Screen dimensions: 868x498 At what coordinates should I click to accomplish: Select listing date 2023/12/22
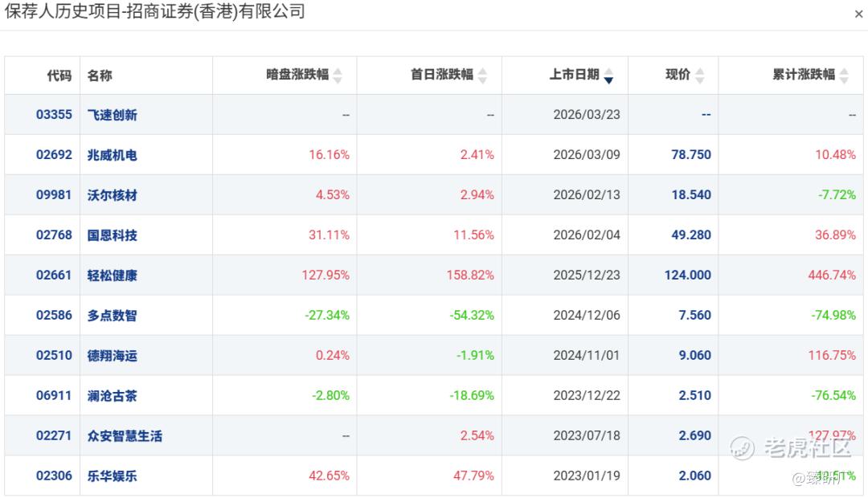tap(587, 395)
